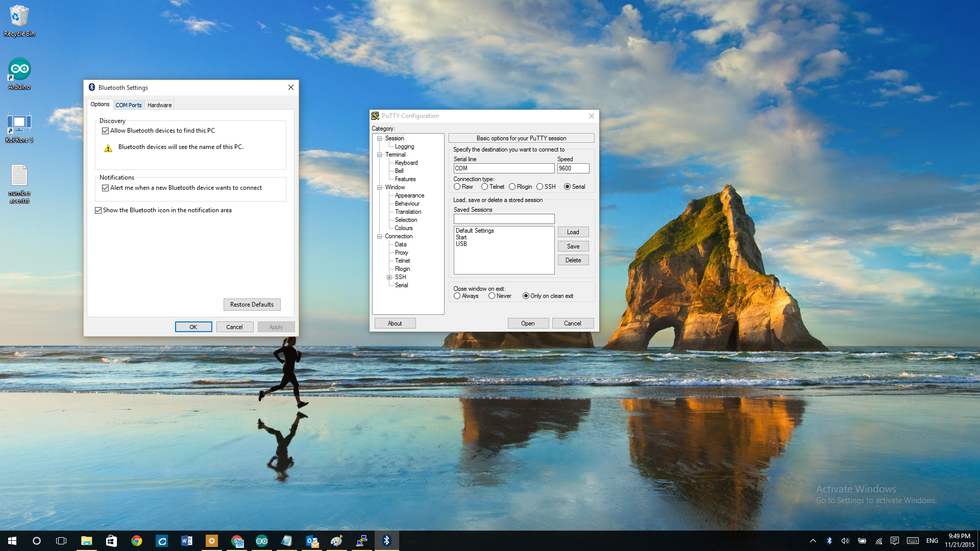
Task: Select the Proxy category item
Action: (401, 253)
